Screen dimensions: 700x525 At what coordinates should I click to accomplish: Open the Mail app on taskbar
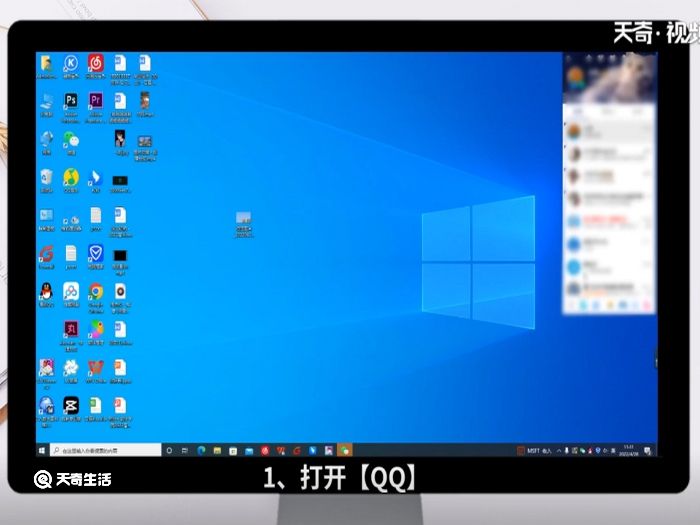[x=249, y=451]
